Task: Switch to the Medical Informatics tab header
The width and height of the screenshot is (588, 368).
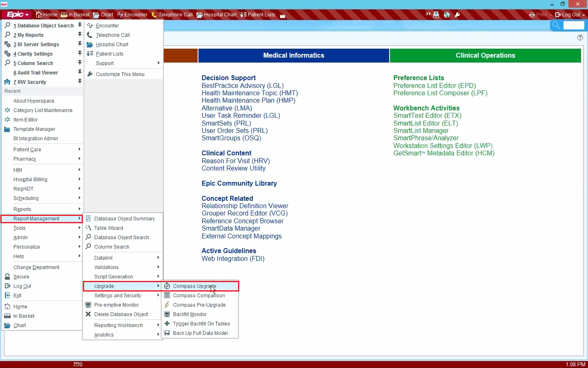Action: 294,56
